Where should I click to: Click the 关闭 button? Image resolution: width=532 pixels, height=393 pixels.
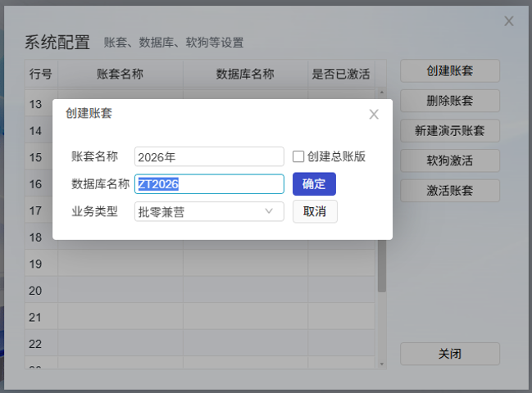click(449, 354)
